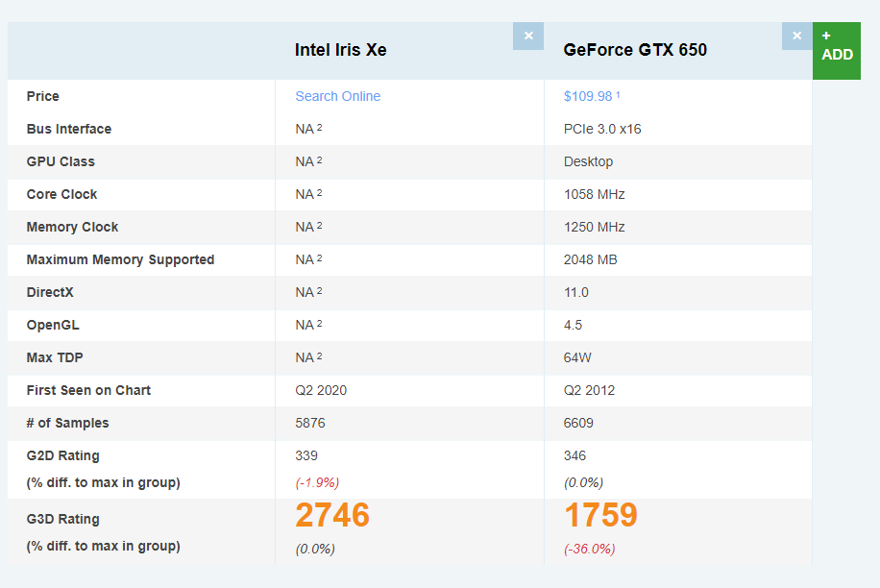
Task: Click the NA value for Intel DirectX
Action: [308, 292]
